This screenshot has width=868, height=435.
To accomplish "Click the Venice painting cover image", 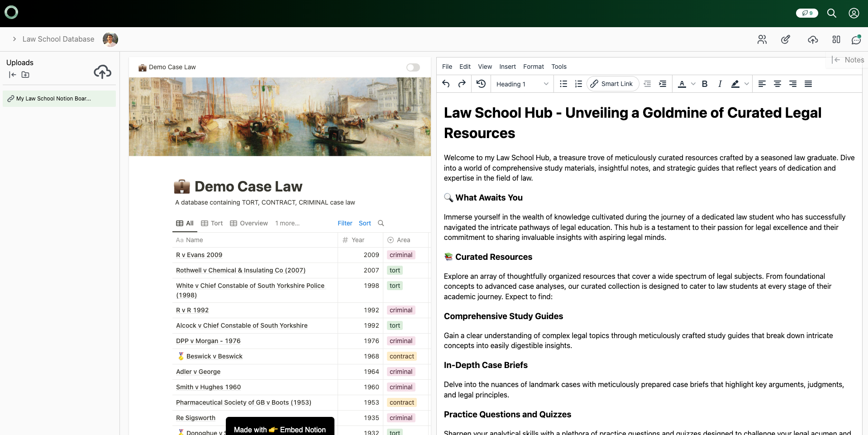I will click(280, 117).
